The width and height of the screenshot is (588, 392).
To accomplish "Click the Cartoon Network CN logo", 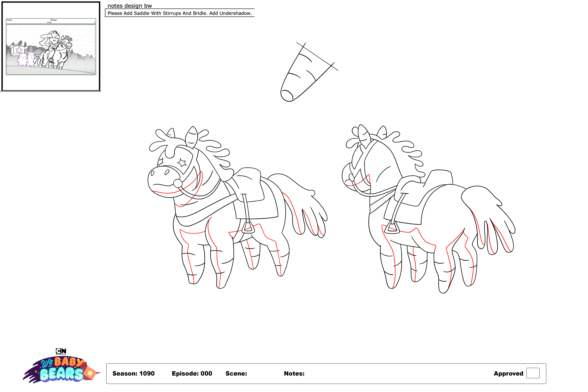I will pos(61,351).
